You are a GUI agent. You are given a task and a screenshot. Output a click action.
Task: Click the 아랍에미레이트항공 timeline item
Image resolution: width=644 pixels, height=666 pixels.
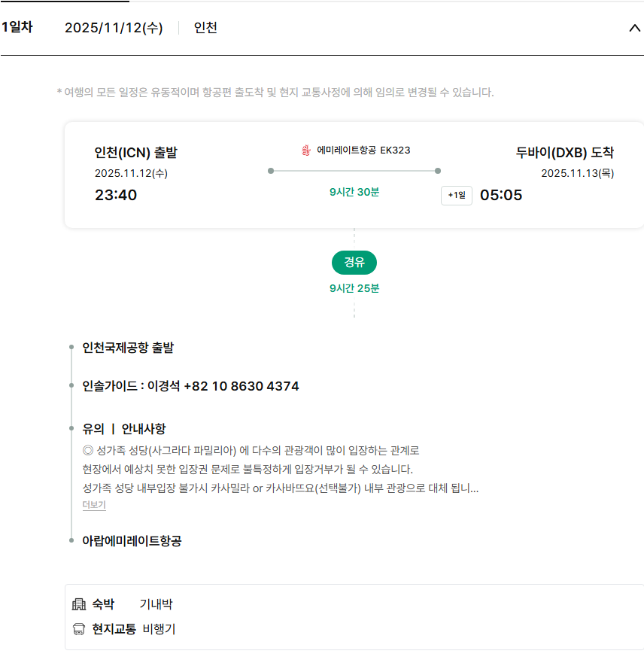(x=132, y=541)
